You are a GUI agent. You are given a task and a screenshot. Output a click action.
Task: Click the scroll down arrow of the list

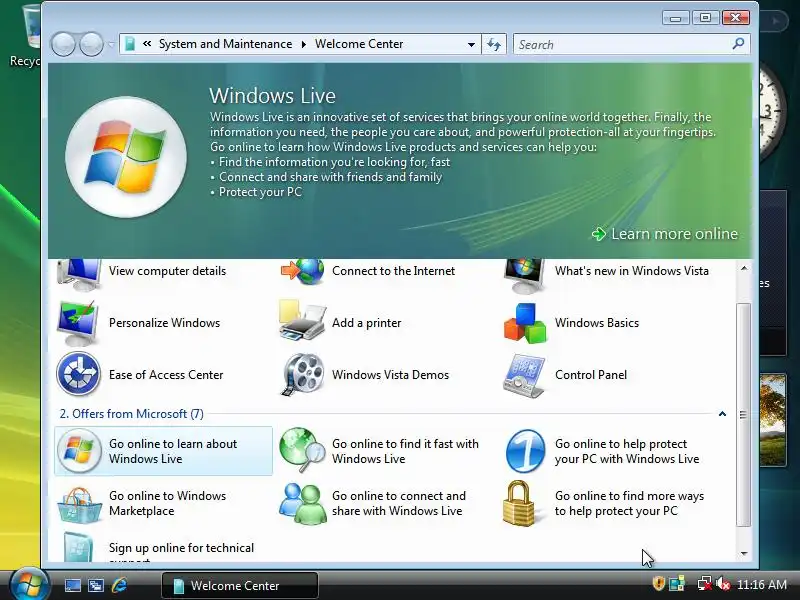pyautogui.click(x=744, y=554)
